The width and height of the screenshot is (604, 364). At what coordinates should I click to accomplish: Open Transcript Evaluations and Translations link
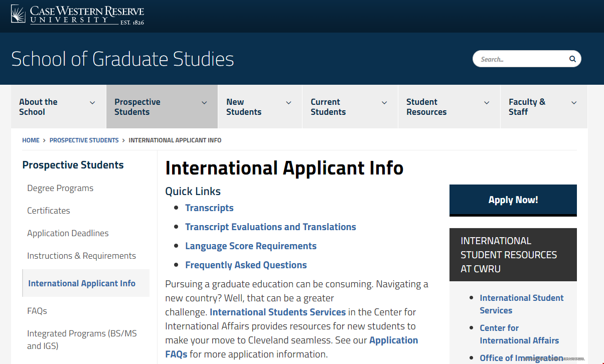pyautogui.click(x=270, y=227)
